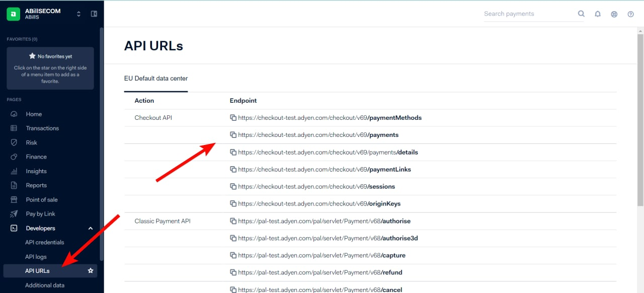The width and height of the screenshot is (644, 293).
Task: Collapse the sidebar panel icon
Action: coord(94,14)
